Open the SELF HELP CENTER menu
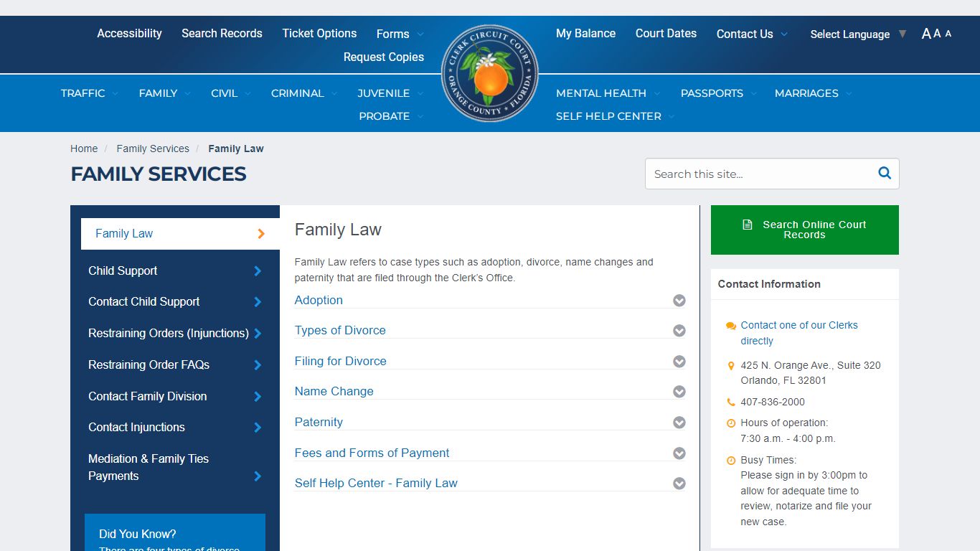This screenshot has height=551, width=980. pyautogui.click(x=616, y=116)
